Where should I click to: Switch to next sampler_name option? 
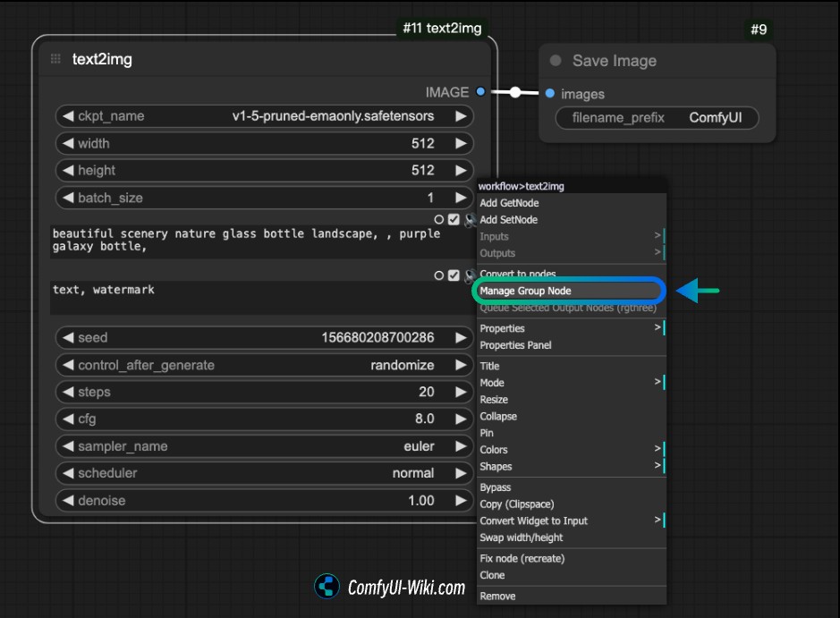click(x=461, y=446)
